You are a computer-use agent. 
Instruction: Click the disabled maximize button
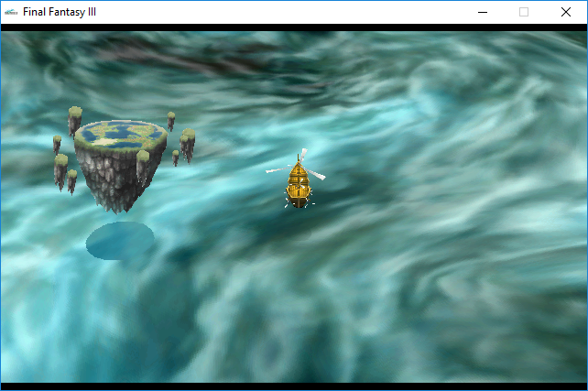coord(524,12)
